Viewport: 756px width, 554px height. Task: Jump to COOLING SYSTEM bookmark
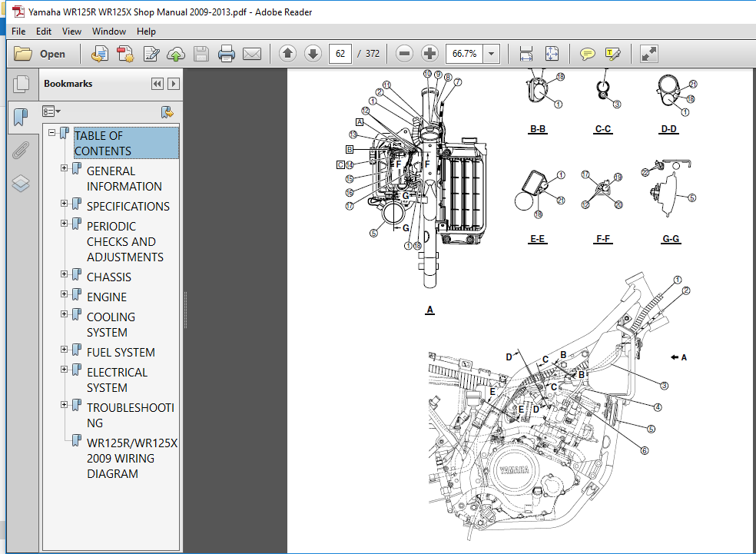(x=111, y=324)
